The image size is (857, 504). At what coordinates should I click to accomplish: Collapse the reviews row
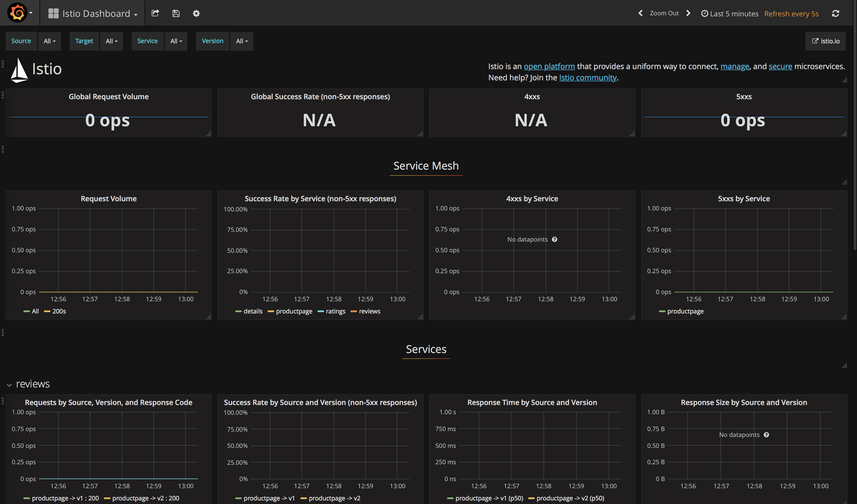coord(9,385)
